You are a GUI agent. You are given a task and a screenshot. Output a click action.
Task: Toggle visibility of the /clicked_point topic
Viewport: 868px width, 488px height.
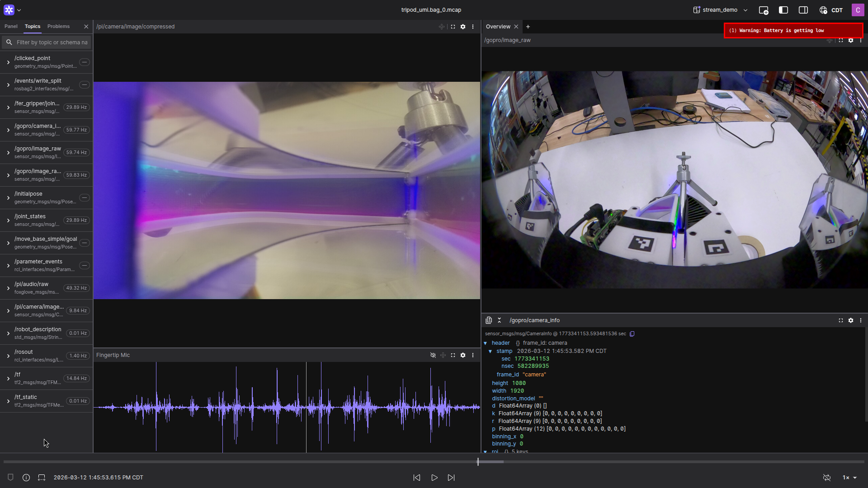pos(85,62)
